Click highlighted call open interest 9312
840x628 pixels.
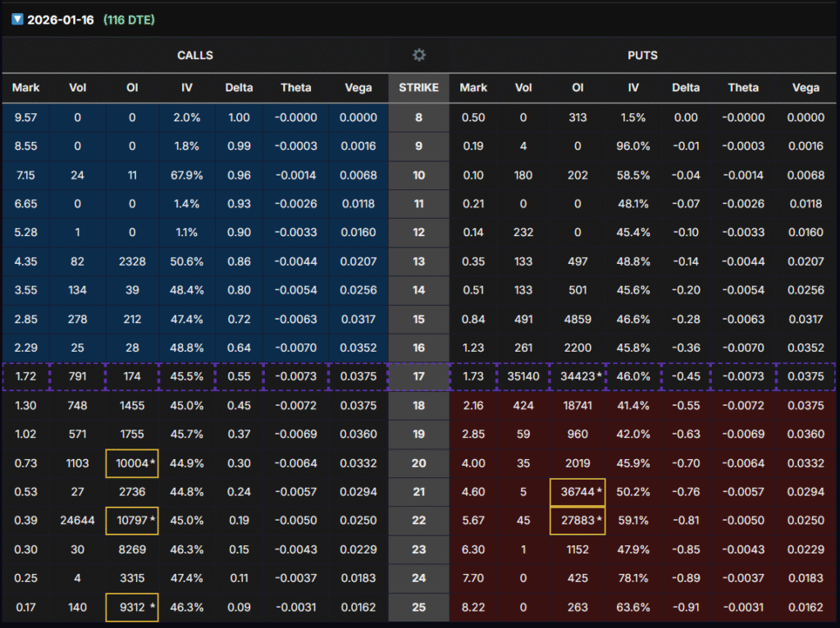(x=132, y=608)
